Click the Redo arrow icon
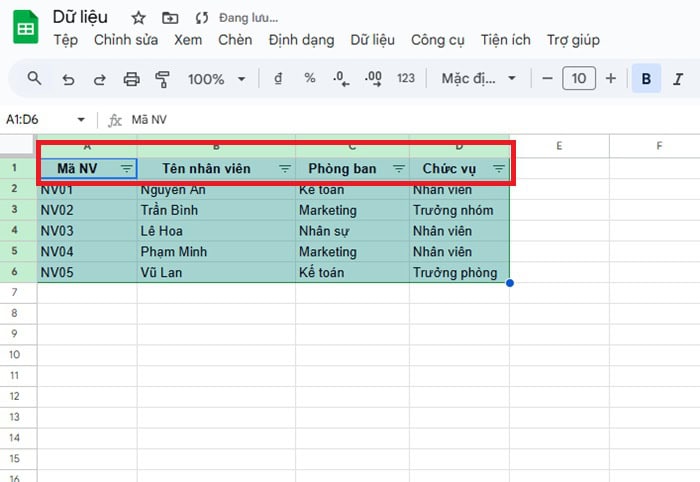The height and width of the screenshot is (482, 700). [99, 78]
